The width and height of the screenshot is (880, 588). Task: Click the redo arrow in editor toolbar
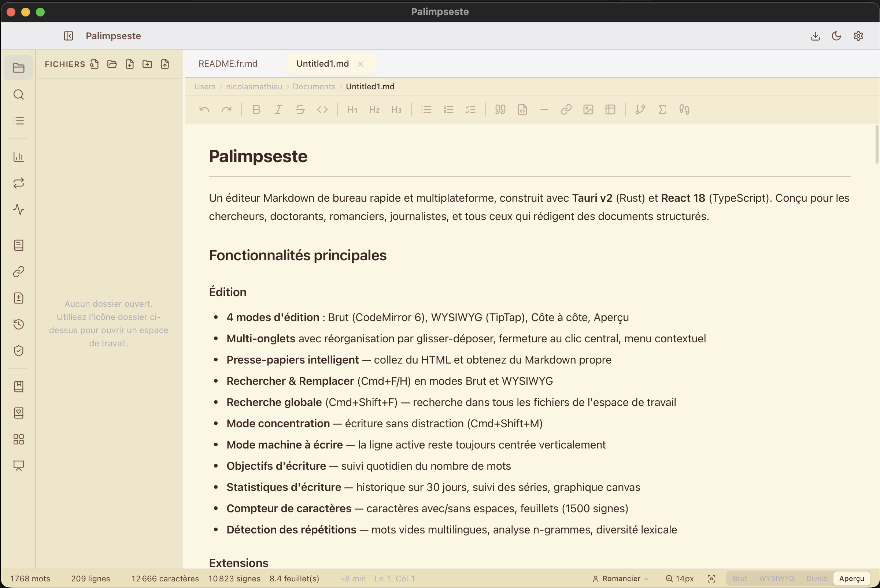[226, 109]
